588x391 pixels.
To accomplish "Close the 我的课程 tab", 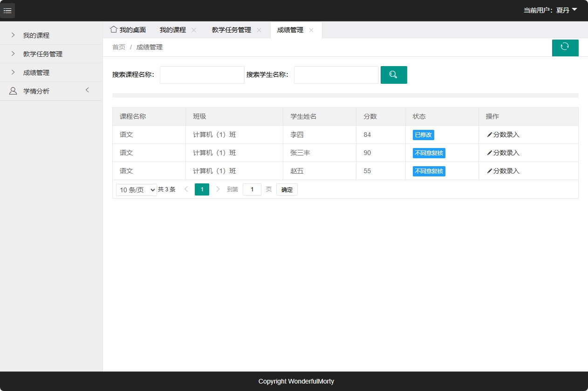I will [194, 29].
